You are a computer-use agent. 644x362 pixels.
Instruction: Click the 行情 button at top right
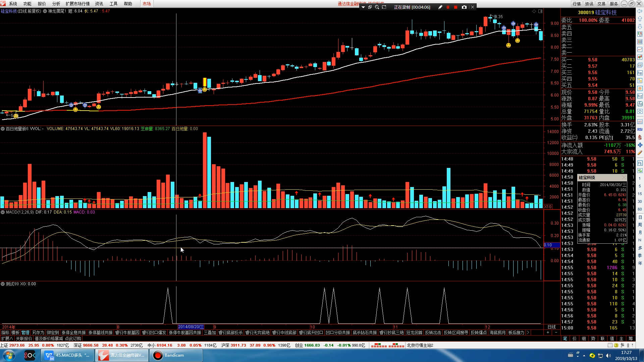pyautogui.click(x=577, y=4)
